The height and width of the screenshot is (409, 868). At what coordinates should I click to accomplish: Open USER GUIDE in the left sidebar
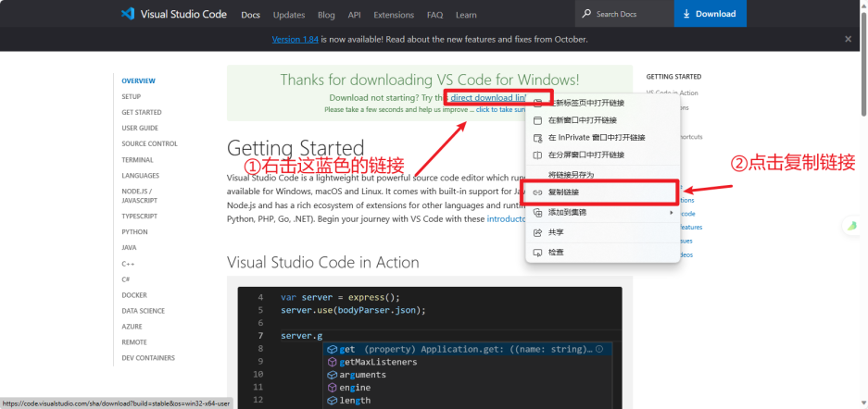tap(140, 128)
